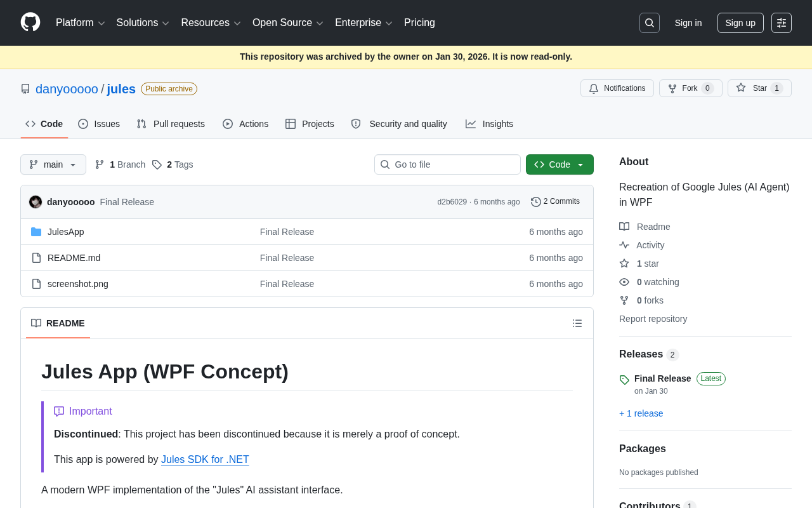Open commit d2b6029 link
812x508 pixels.
pos(452,202)
